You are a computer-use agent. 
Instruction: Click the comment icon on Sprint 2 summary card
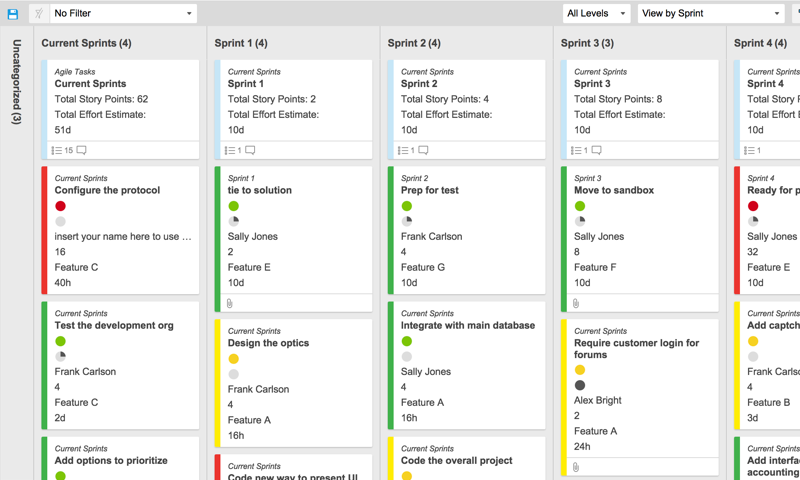tap(423, 151)
